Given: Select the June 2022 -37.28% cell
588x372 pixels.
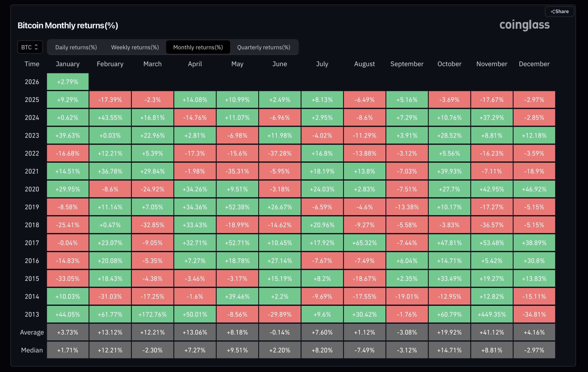Looking at the screenshot, I should (280, 153).
